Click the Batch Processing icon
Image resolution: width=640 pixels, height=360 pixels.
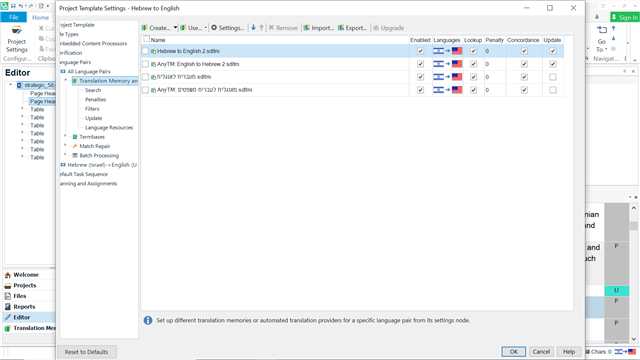pyautogui.click(x=75, y=156)
